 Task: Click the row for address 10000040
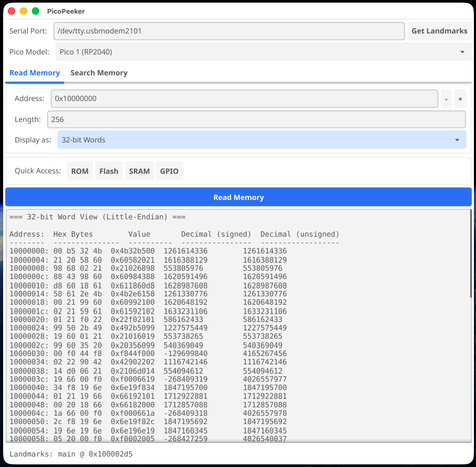(x=148, y=388)
